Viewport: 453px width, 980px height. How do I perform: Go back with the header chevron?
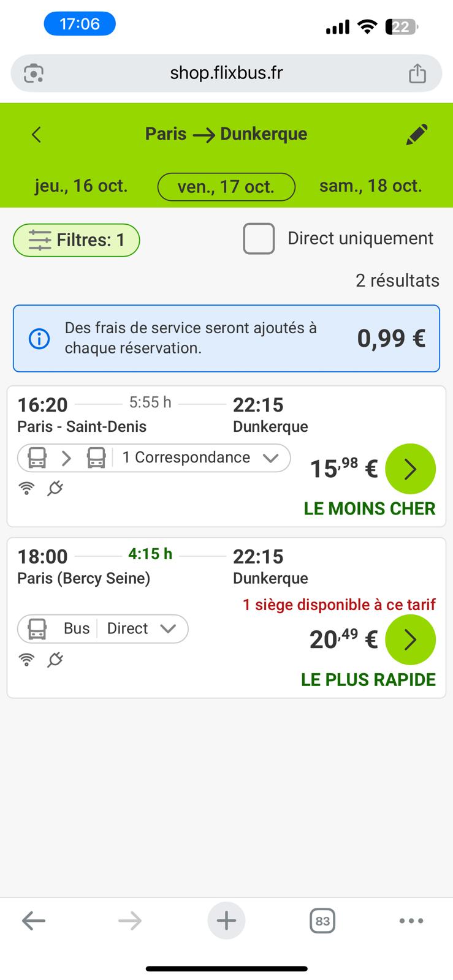(37, 135)
